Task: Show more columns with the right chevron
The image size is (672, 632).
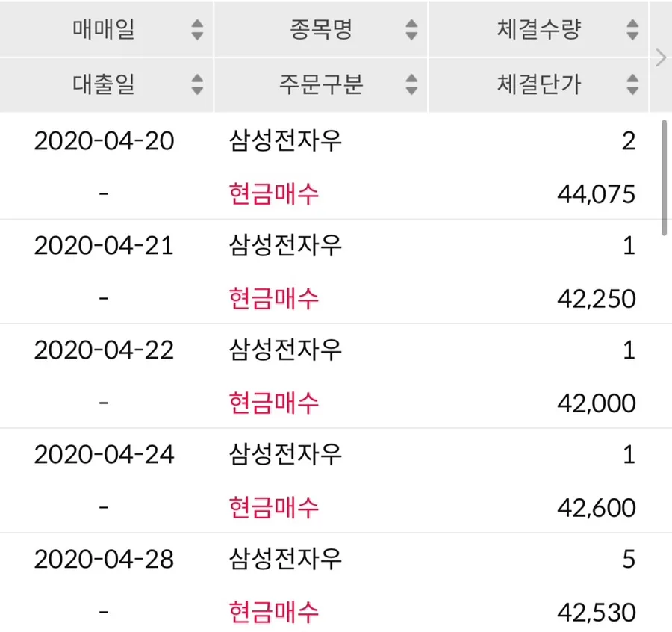Action: coord(661,58)
